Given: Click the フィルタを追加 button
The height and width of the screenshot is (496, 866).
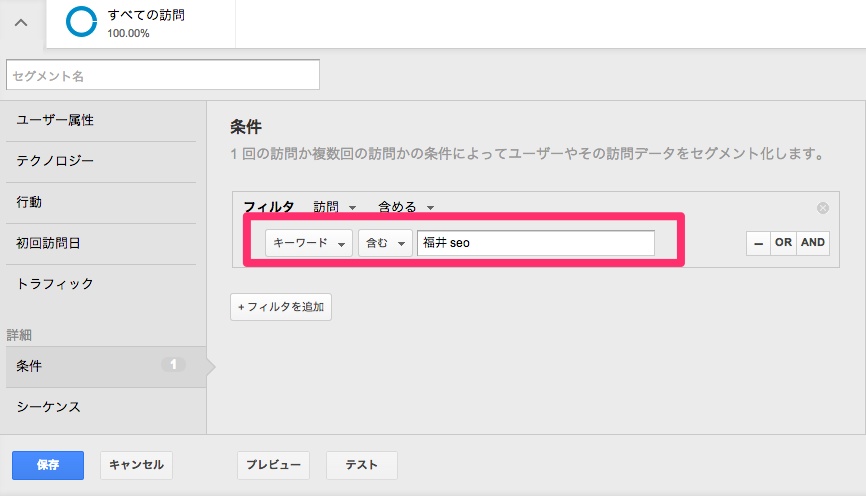Looking at the screenshot, I should tap(281, 307).
